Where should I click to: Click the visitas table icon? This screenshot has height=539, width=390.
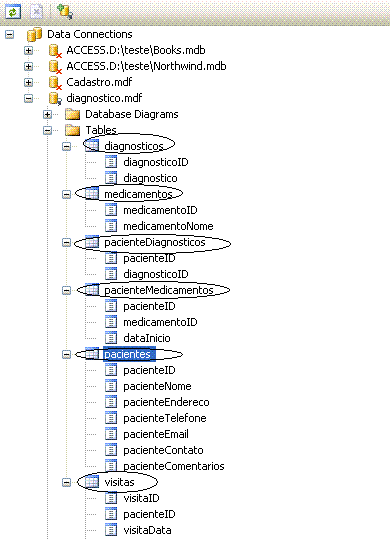[x=92, y=482]
